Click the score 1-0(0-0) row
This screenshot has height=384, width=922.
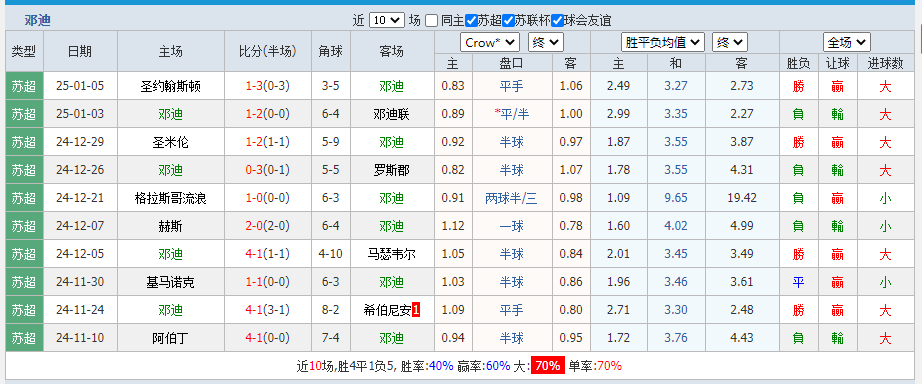(268, 198)
